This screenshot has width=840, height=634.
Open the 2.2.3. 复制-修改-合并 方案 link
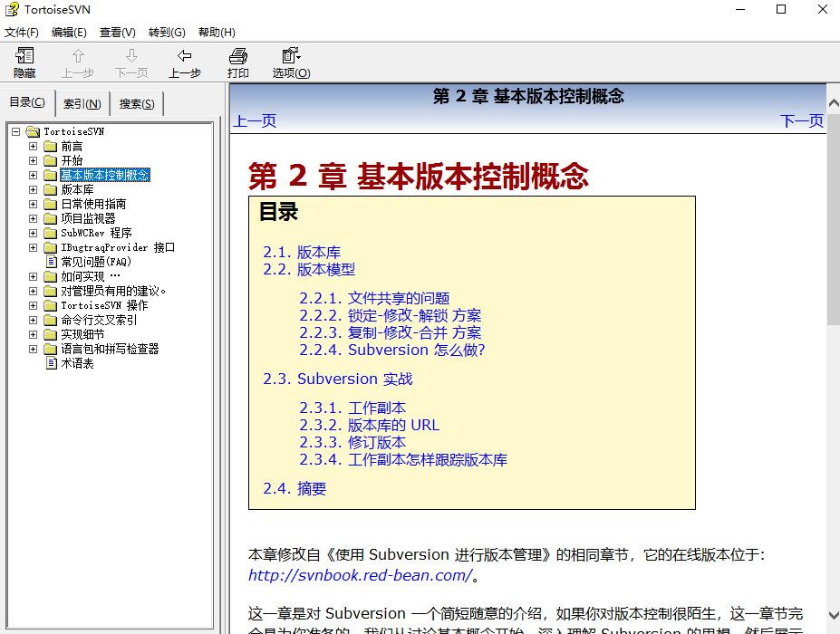coord(390,332)
